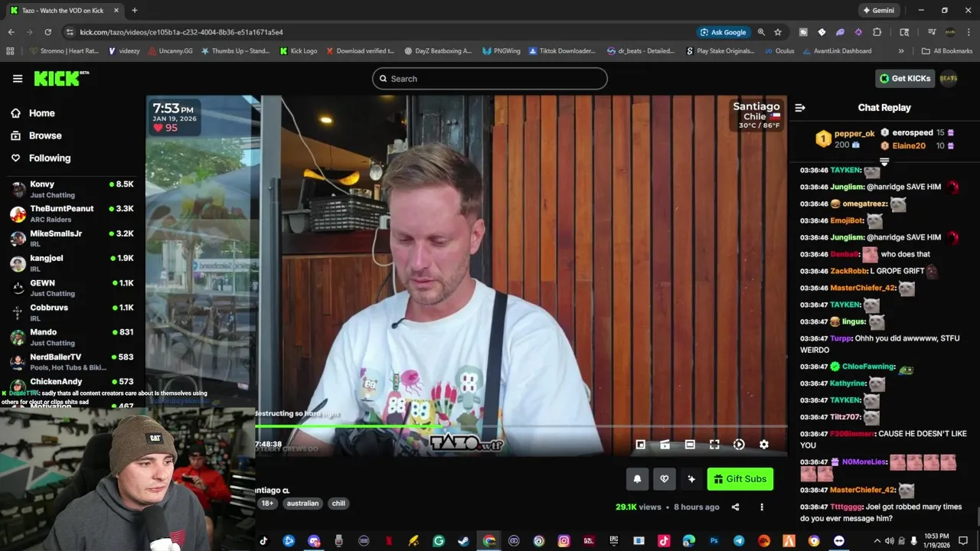980x551 pixels.
Task: Click the zoom magnifier in address bar
Action: click(x=761, y=32)
